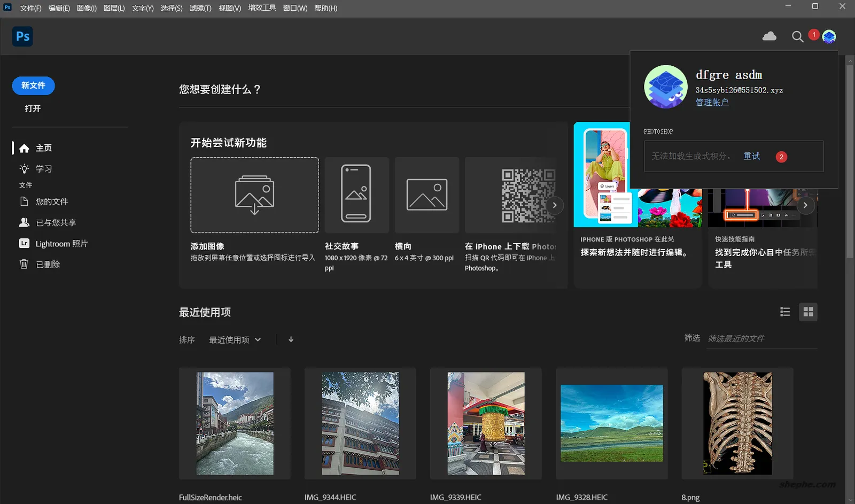Open the 已删除 trash icon in sidebar
The image size is (855, 504).
(x=24, y=263)
